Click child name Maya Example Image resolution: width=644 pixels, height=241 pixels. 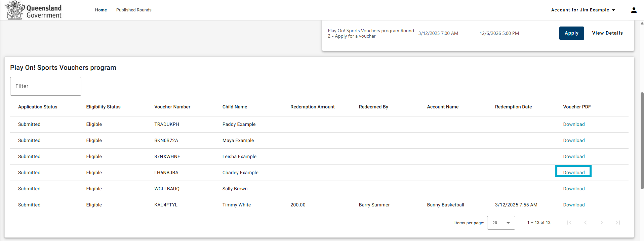(238, 140)
